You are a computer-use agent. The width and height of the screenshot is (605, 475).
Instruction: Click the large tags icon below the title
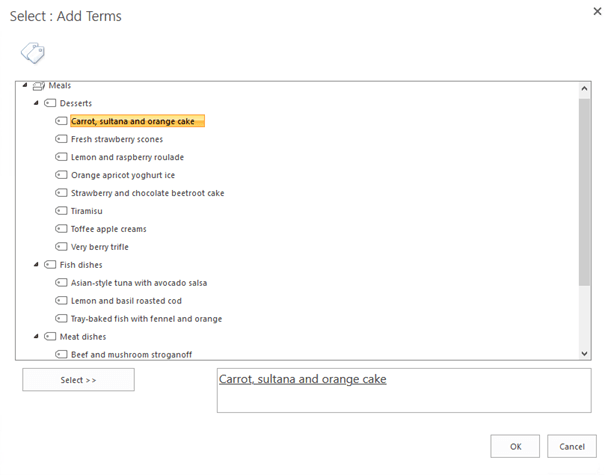coord(33,53)
